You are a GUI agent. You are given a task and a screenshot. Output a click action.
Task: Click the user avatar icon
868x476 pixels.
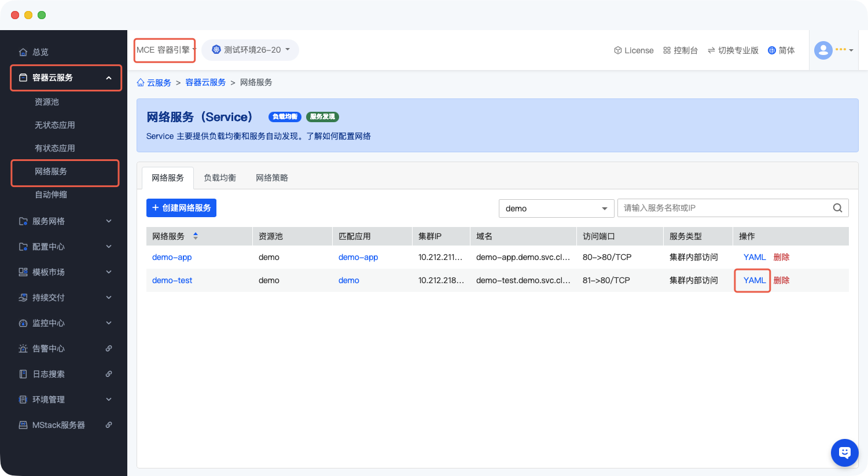point(823,50)
